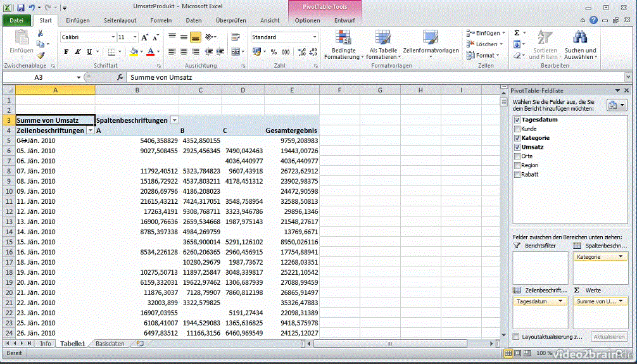Align text left in cell

[172, 52]
